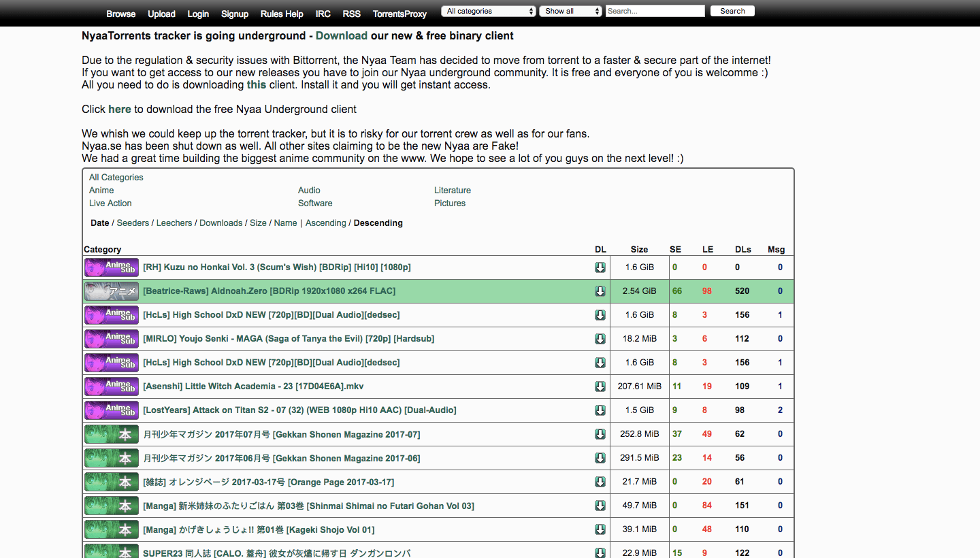The image size is (980, 558).
Task: Click the Search input field
Action: click(655, 11)
